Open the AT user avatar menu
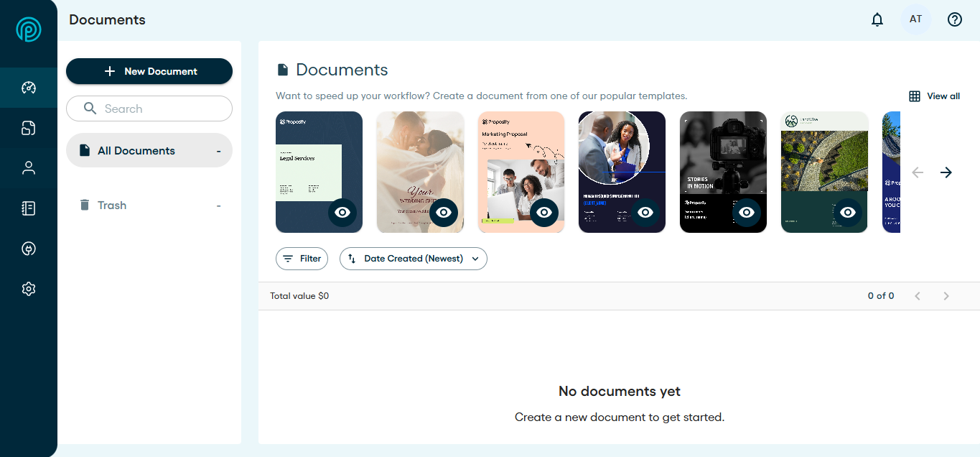Viewport: 980px width, 457px height. pos(916,19)
